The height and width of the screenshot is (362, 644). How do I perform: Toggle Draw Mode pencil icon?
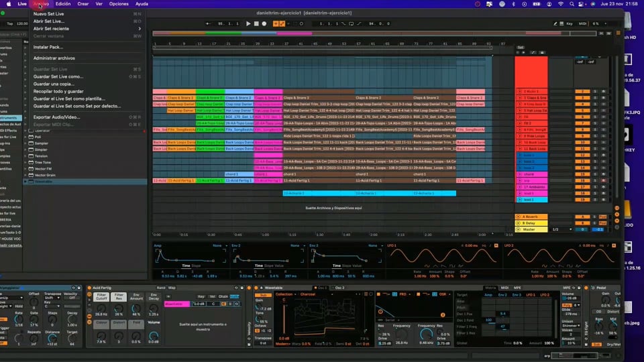pyautogui.click(x=555, y=24)
